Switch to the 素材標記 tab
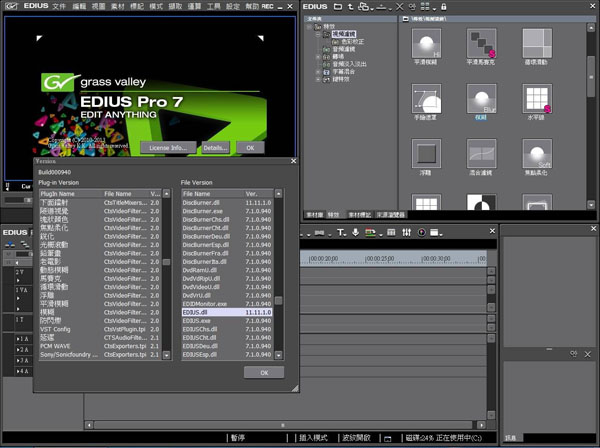The height and width of the screenshot is (448, 600). pyautogui.click(x=360, y=215)
